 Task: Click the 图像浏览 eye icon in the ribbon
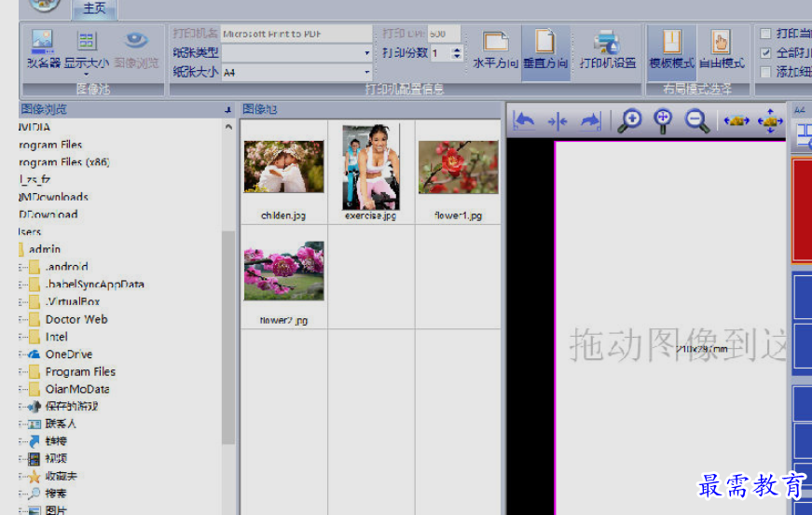[136, 49]
